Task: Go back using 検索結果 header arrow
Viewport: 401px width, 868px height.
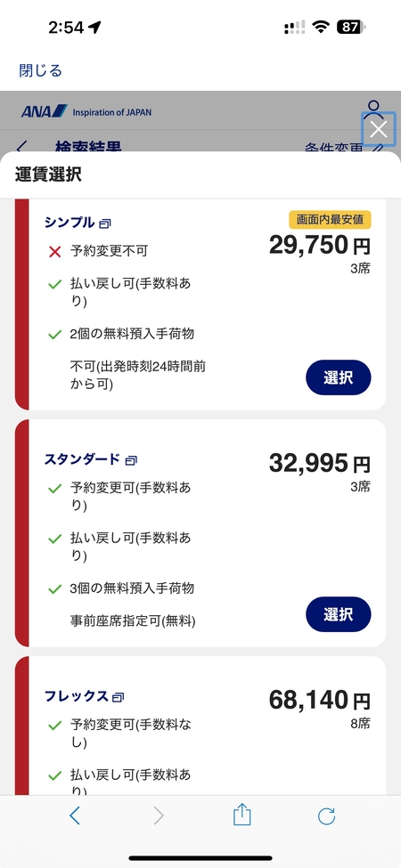Action: [x=21, y=147]
